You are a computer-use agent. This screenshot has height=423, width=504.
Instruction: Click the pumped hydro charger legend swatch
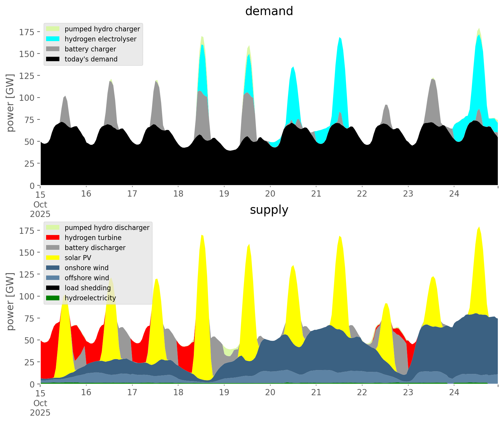tap(53, 29)
